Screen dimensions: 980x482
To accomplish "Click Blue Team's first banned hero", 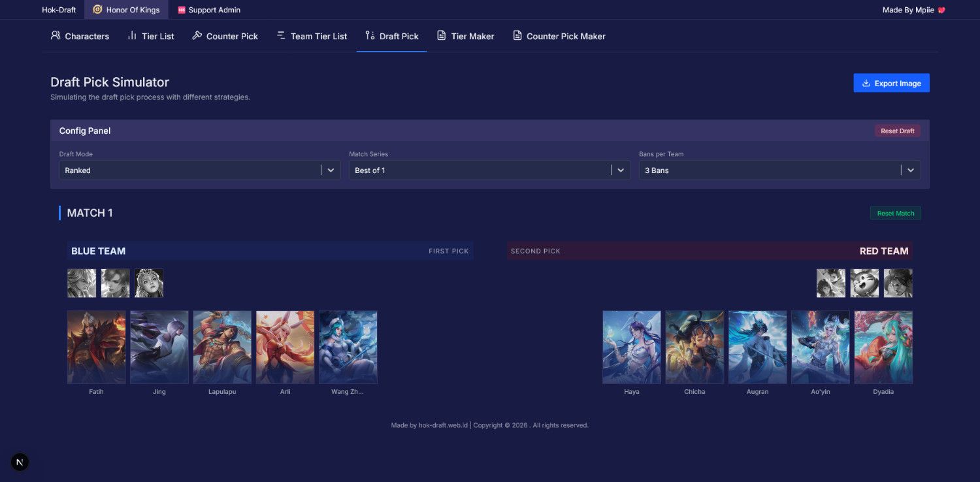I will [82, 283].
